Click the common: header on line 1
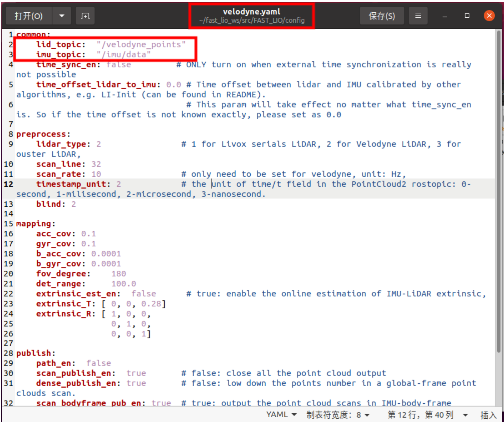Viewport: 504px width, 422px height. (x=33, y=34)
